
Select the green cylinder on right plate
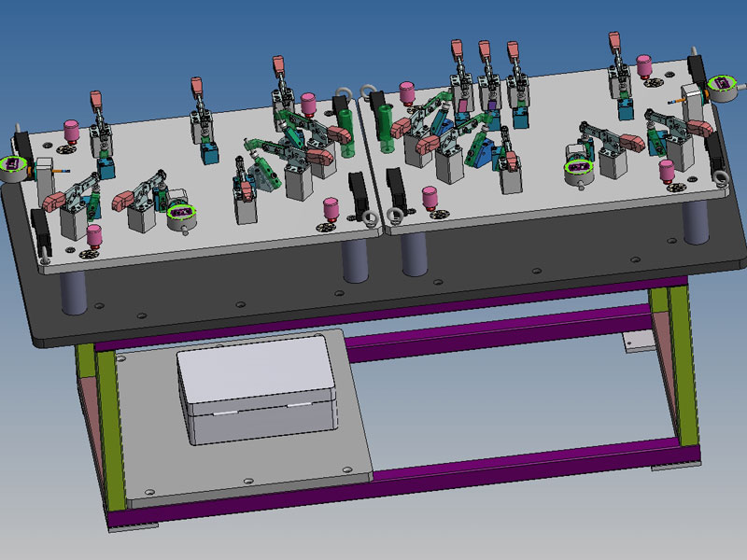[x=385, y=129]
